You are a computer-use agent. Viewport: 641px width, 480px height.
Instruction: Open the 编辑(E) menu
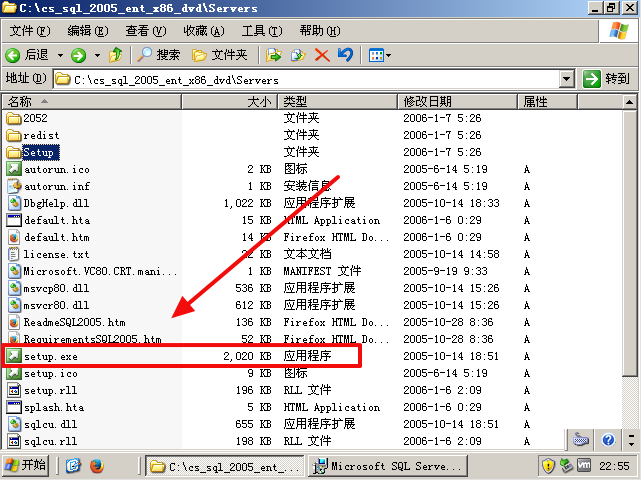88,31
